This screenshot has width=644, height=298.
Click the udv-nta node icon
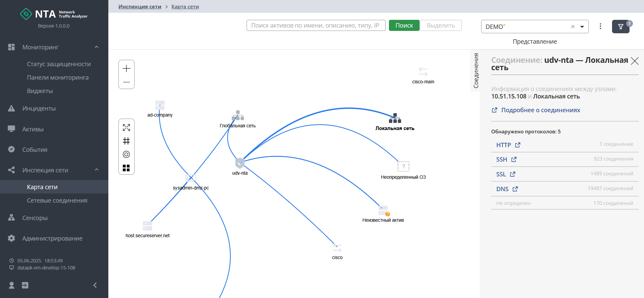point(240,163)
